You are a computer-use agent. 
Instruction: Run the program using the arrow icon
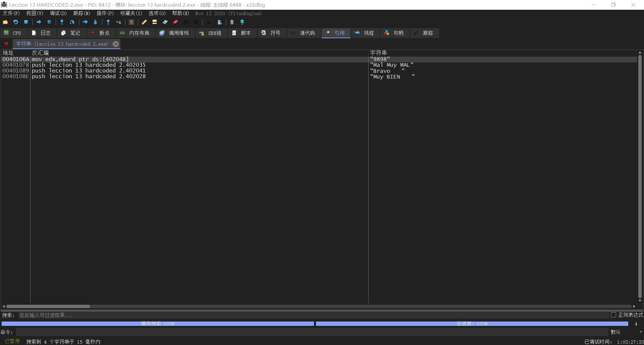pyautogui.click(x=39, y=22)
